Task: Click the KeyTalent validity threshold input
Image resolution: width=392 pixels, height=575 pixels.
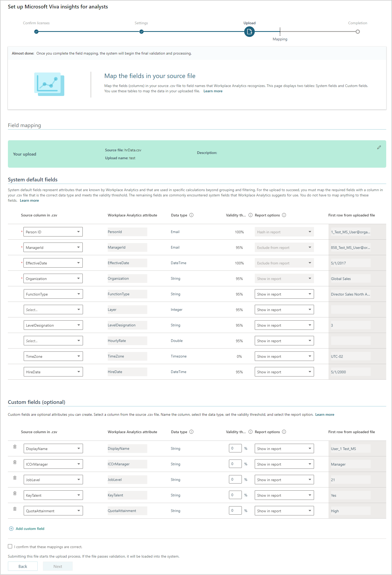Action: click(x=235, y=495)
